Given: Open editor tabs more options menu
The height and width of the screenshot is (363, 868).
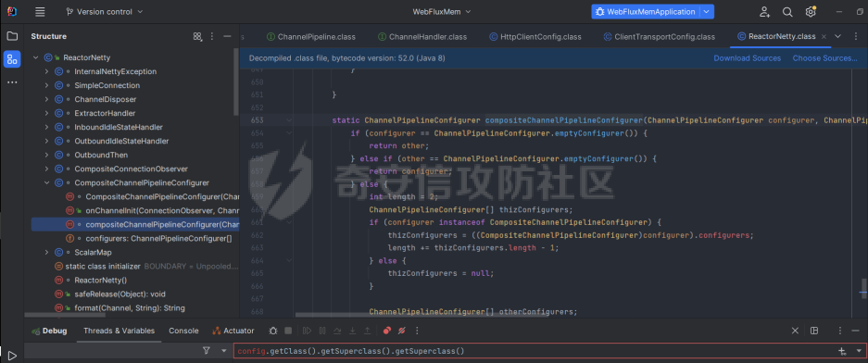Looking at the screenshot, I should [x=855, y=36].
